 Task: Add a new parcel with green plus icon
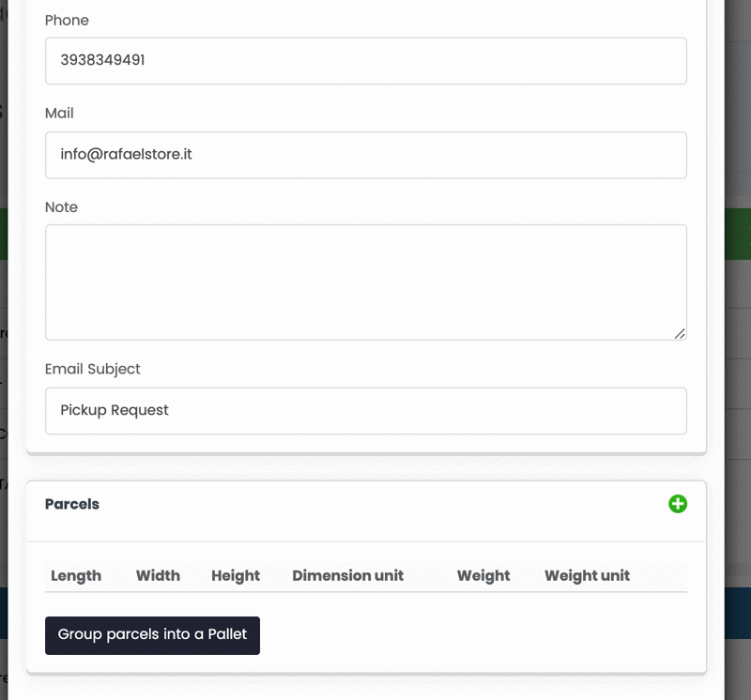click(677, 504)
